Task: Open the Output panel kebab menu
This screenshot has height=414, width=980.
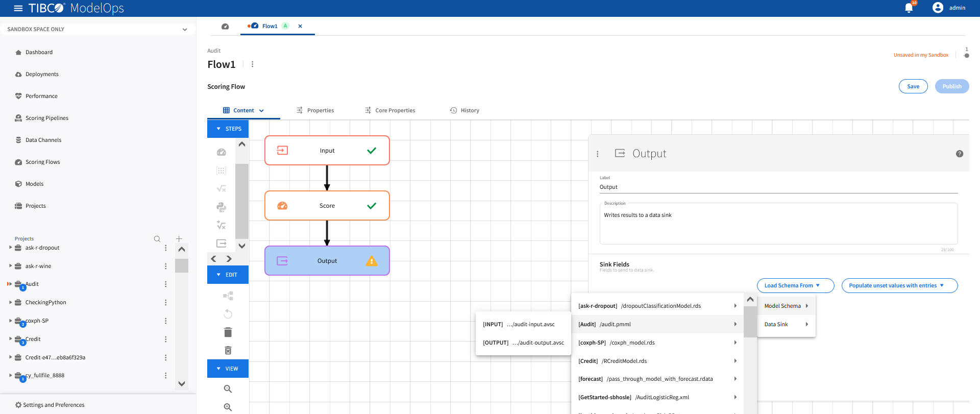Action: click(598, 154)
